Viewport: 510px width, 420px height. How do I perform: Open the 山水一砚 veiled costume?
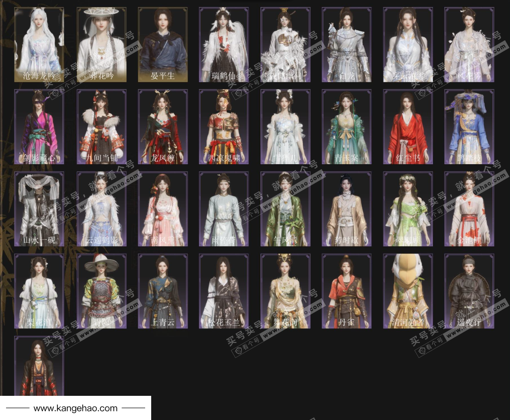[x=39, y=209]
